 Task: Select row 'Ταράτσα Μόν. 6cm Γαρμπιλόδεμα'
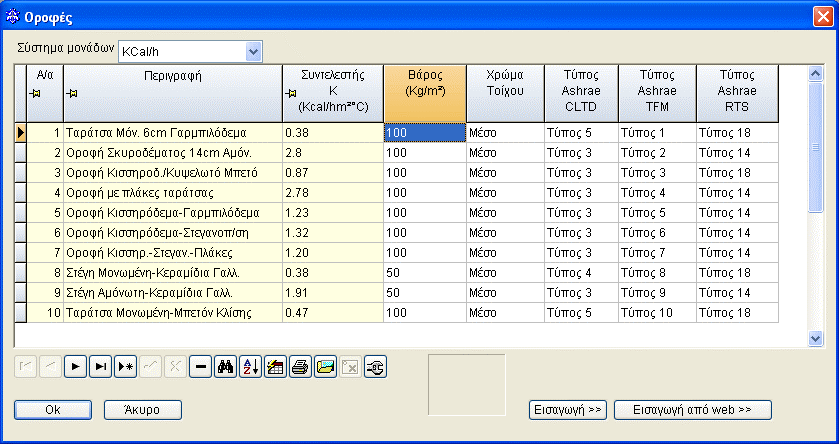click(396, 133)
